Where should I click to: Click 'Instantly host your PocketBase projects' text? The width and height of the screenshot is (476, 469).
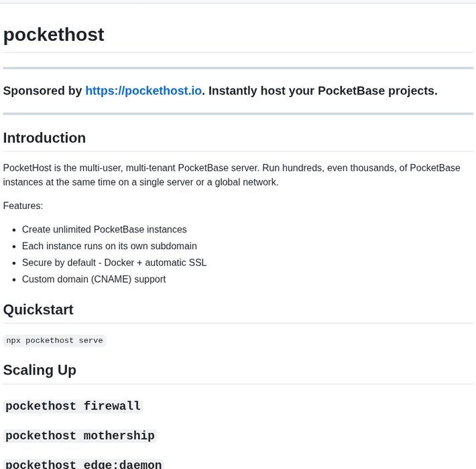tap(323, 90)
